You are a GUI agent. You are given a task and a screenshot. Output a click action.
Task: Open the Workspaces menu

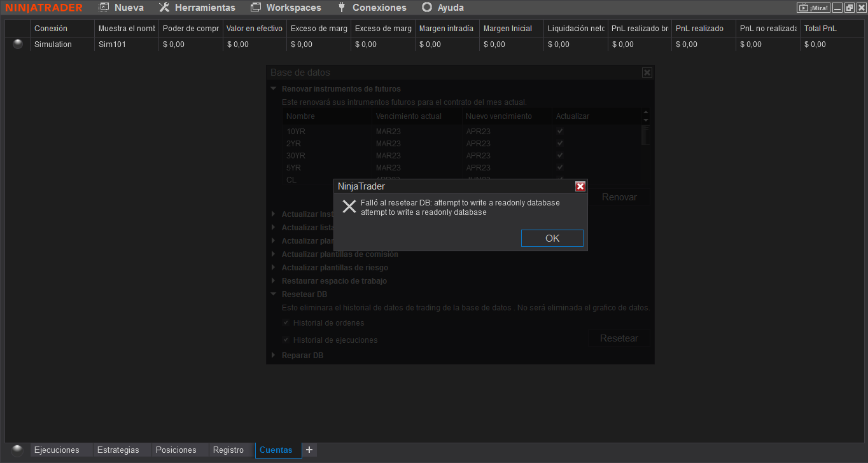coord(286,8)
